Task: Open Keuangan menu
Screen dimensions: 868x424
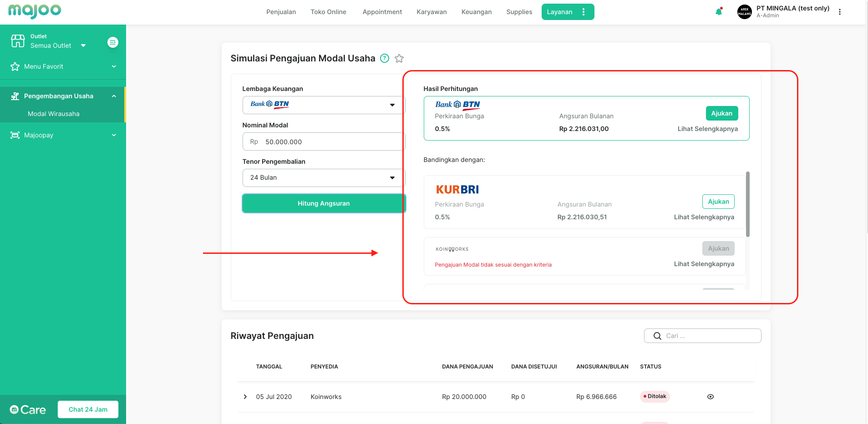Action: pos(477,12)
